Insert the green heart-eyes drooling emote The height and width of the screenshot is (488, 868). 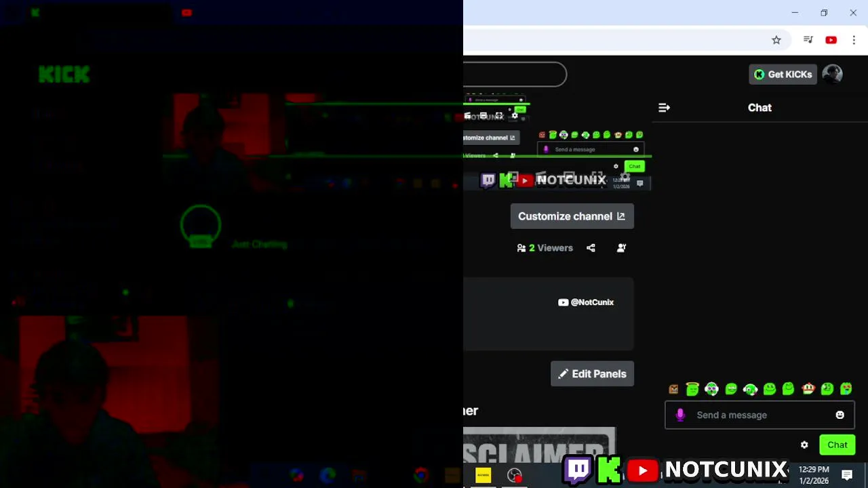tap(846, 389)
